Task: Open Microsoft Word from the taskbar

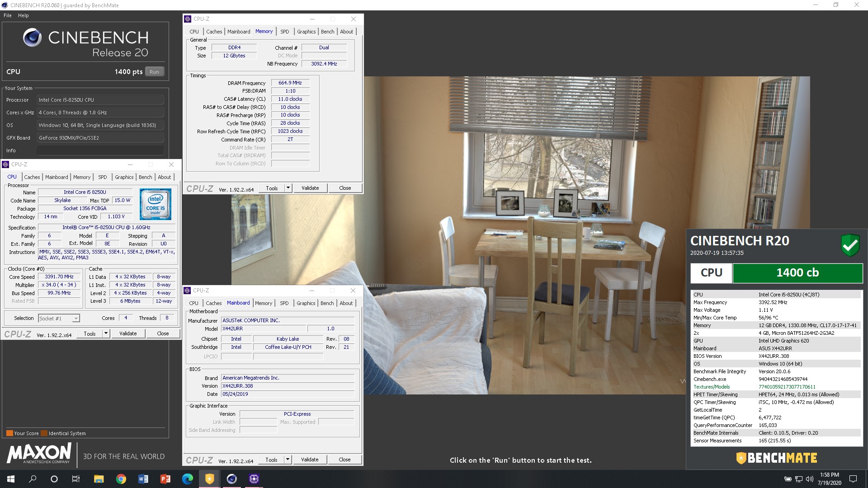Action: click(143, 479)
